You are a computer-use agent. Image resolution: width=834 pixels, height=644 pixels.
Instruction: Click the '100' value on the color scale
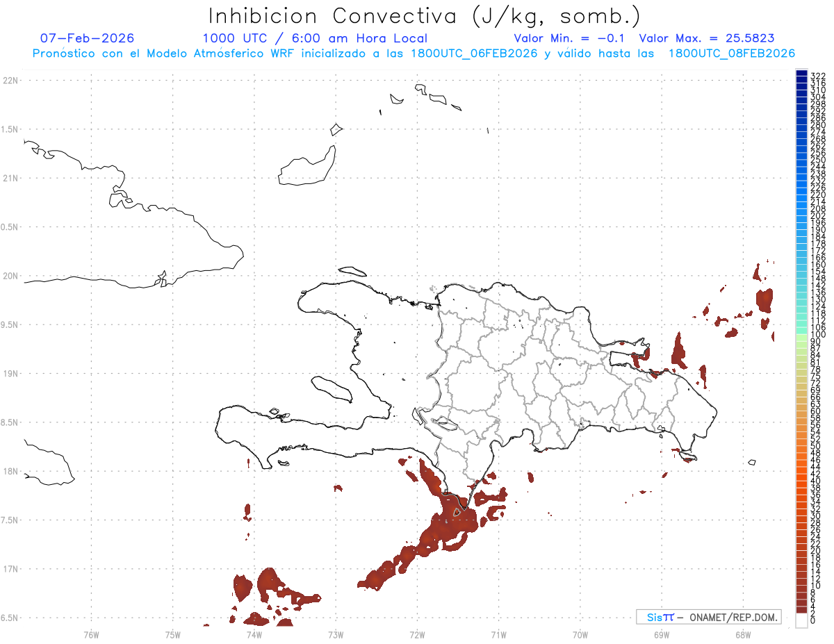[818, 335]
